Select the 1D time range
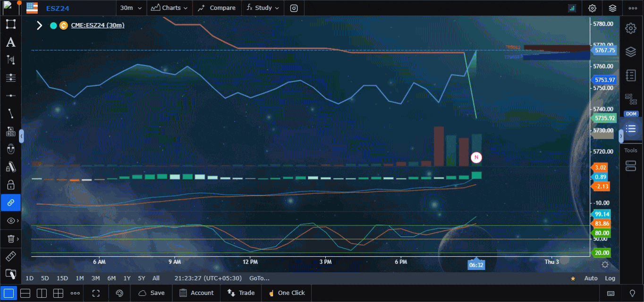The image size is (644, 302). (x=29, y=278)
